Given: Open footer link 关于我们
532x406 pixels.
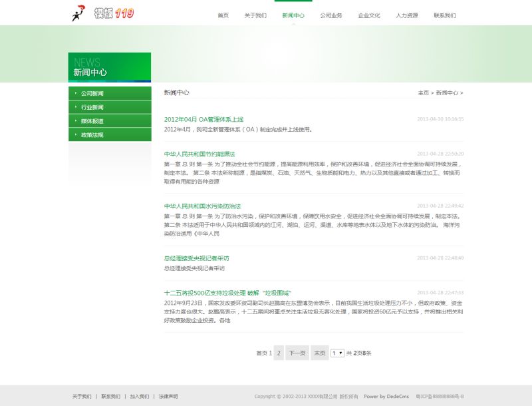Looking at the screenshot, I should [x=82, y=396].
